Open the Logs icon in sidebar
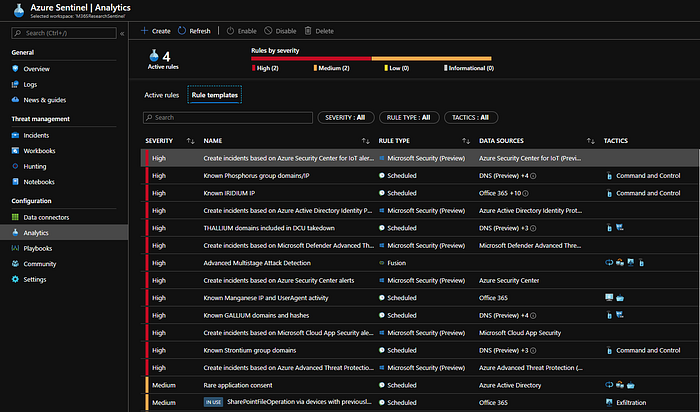The image size is (700, 412). coord(15,84)
